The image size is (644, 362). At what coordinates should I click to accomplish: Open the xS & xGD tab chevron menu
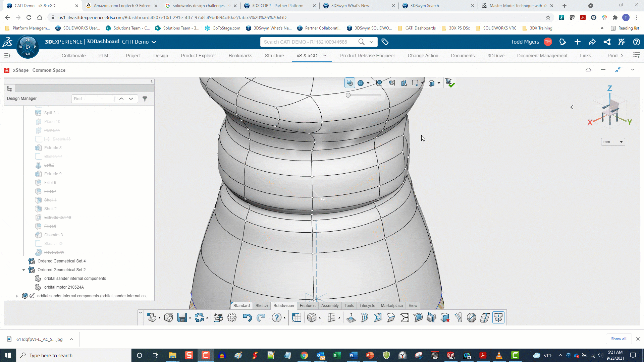click(x=325, y=56)
